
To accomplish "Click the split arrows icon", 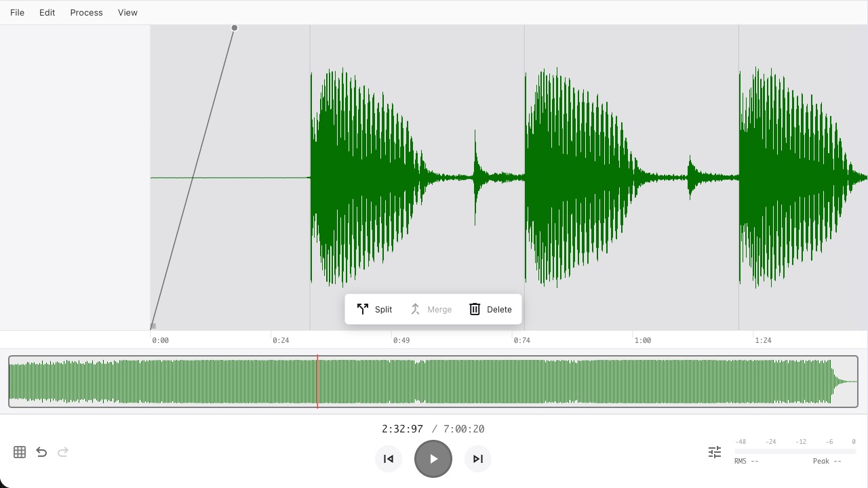I will pyautogui.click(x=363, y=309).
